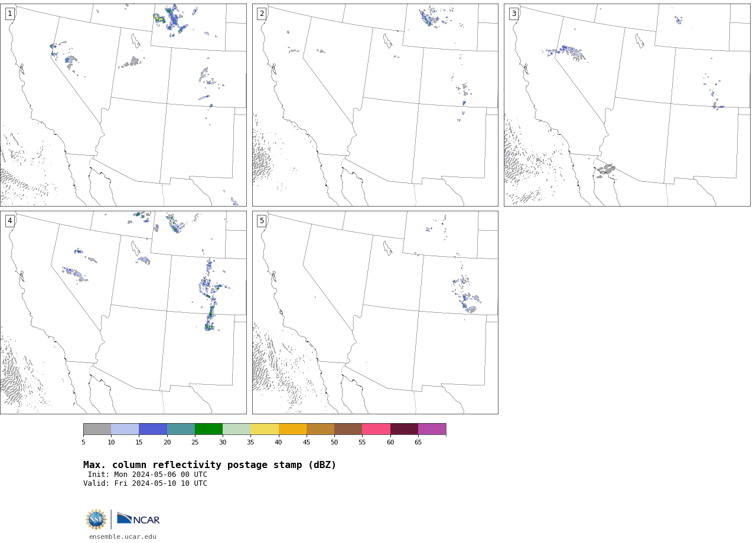
Task: Select the dark green 25-30 dBZ swatch
Action: coord(208,429)
